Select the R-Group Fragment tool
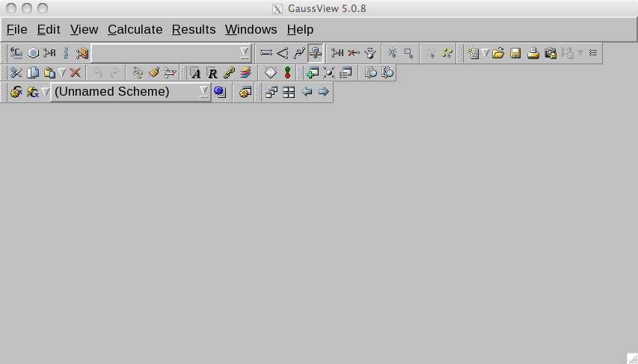This screenshot has height=364, width=638. (49, 53)
